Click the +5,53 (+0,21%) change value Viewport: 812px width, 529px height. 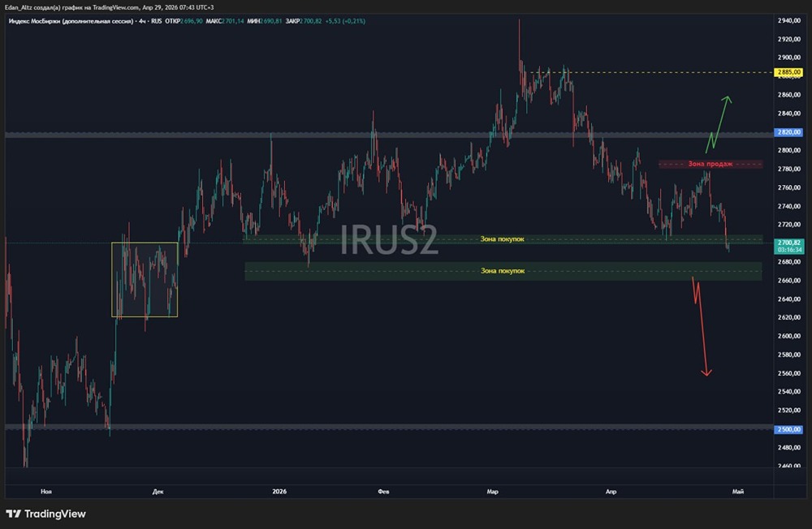click(345, 21)
